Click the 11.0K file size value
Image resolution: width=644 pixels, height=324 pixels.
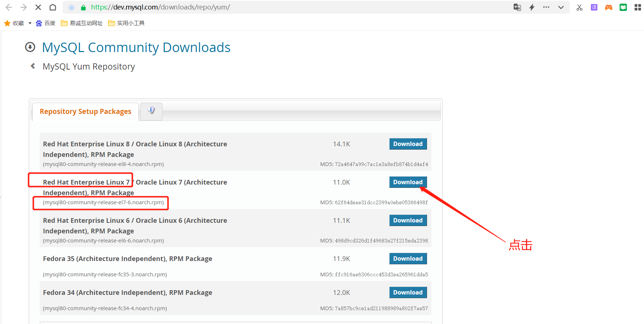coord(341,182)
